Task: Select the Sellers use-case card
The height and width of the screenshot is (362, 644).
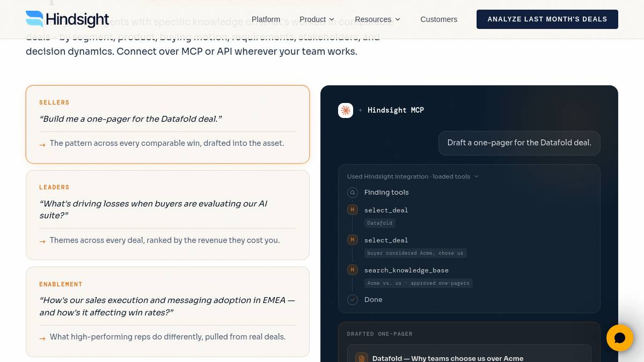Action: [x=167, y=124]
